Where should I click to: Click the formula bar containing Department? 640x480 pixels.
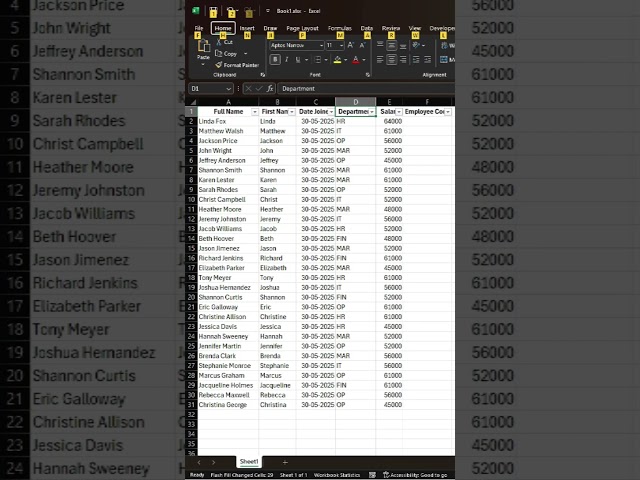(367, 89)
